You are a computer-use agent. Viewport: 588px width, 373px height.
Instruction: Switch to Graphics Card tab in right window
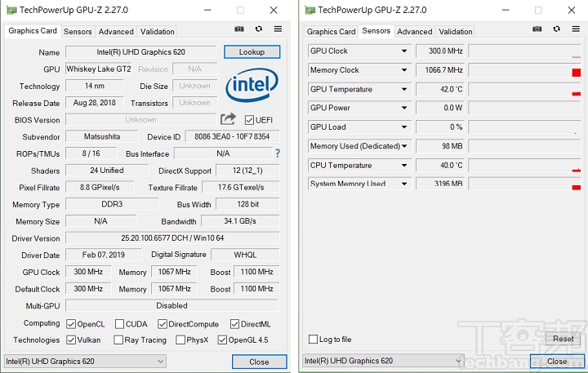click(331, 32)
